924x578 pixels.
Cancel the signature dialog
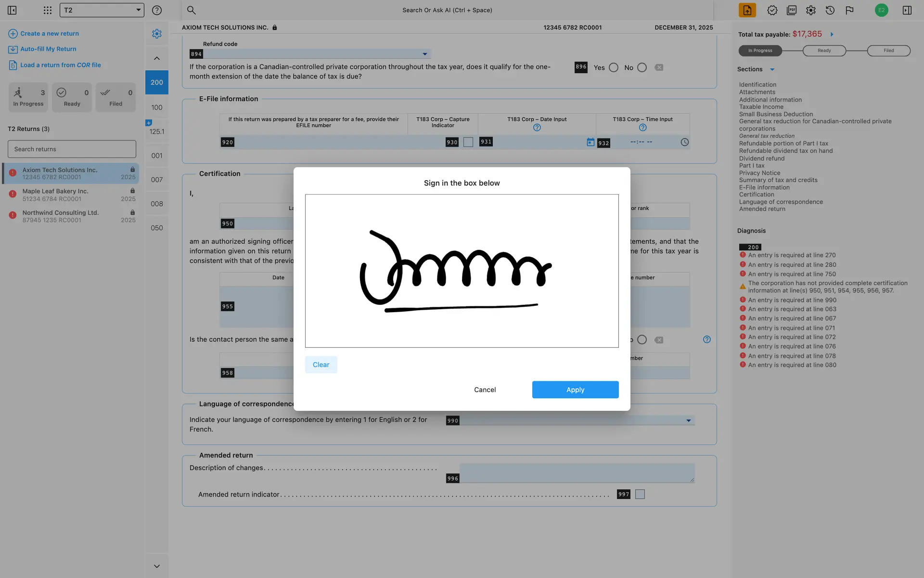(485, 390)
